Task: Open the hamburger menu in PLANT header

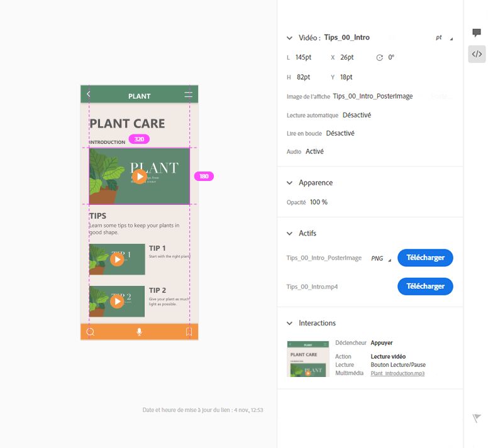Action: coord(188,95)
